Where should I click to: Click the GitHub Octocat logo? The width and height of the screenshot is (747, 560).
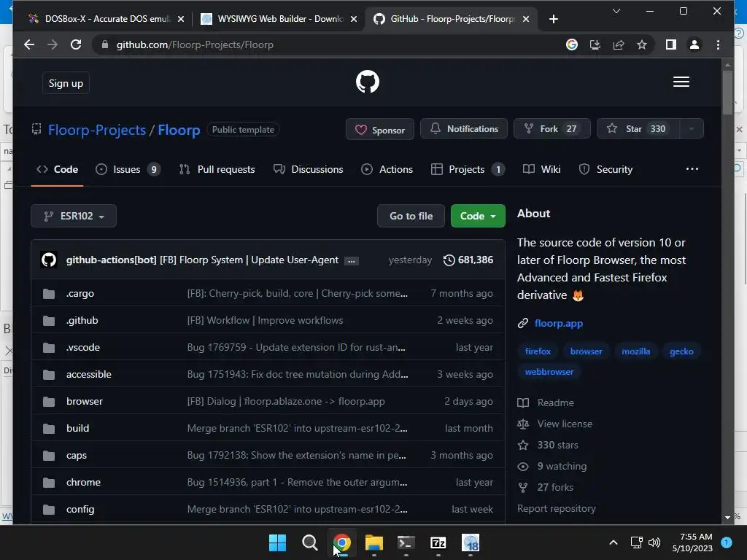point(368,82)
